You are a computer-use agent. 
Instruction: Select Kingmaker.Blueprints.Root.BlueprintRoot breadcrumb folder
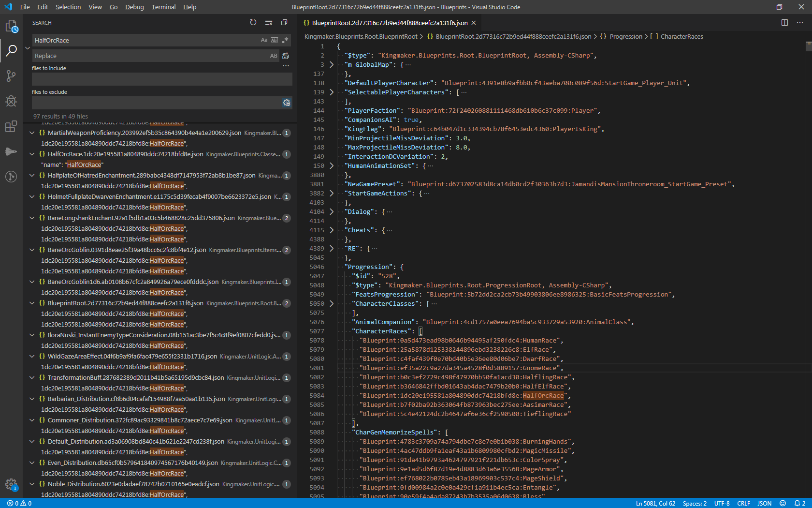pyautogui.click(x=361, y=36)
